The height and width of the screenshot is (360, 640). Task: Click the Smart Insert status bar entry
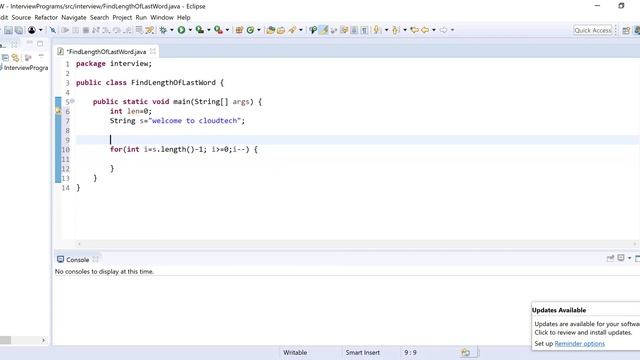click(362, 353)
